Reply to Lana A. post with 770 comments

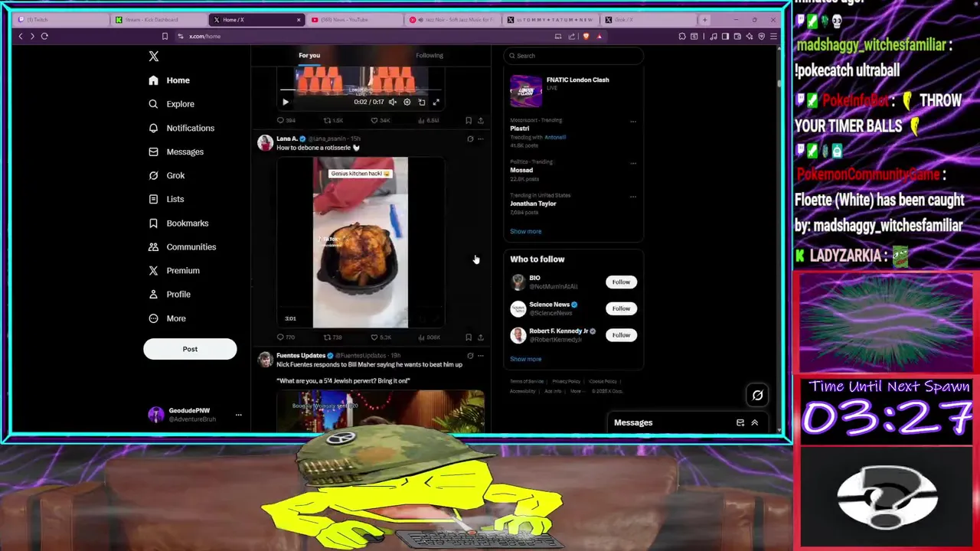286,337
